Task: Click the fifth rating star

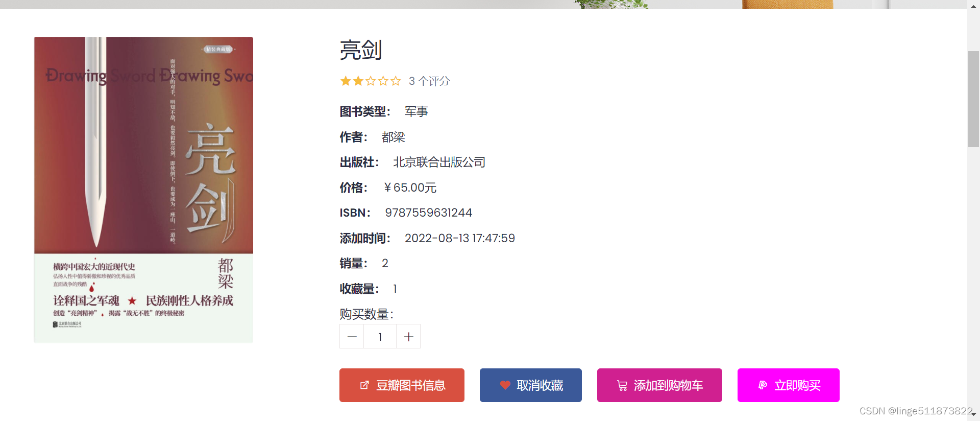Action: click(x=396, y=81)
